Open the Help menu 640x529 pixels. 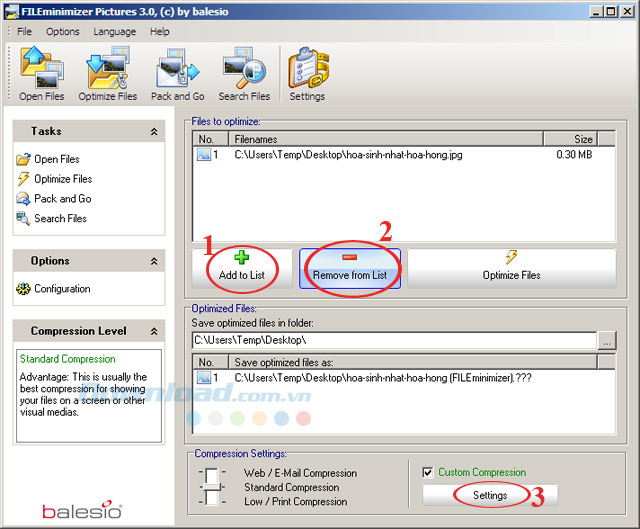point(160,31)
